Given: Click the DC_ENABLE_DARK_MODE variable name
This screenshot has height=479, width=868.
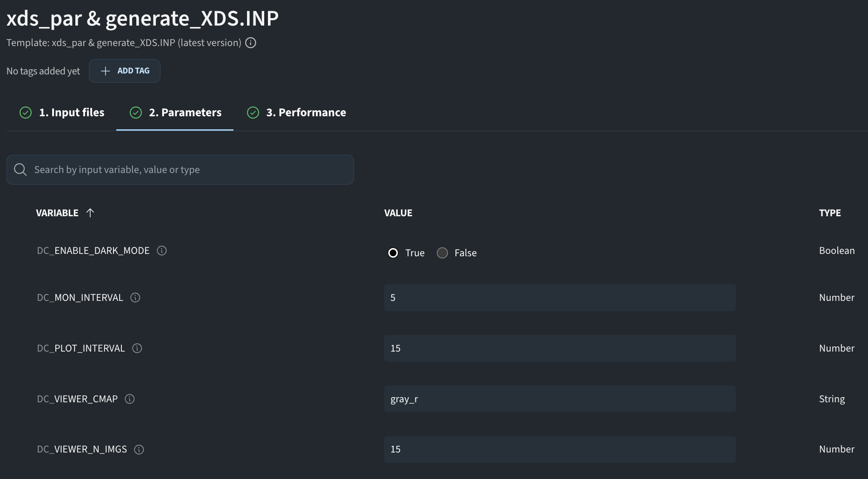Looking at the screenshot, I should pyautogui.click(x=93, y=251).
